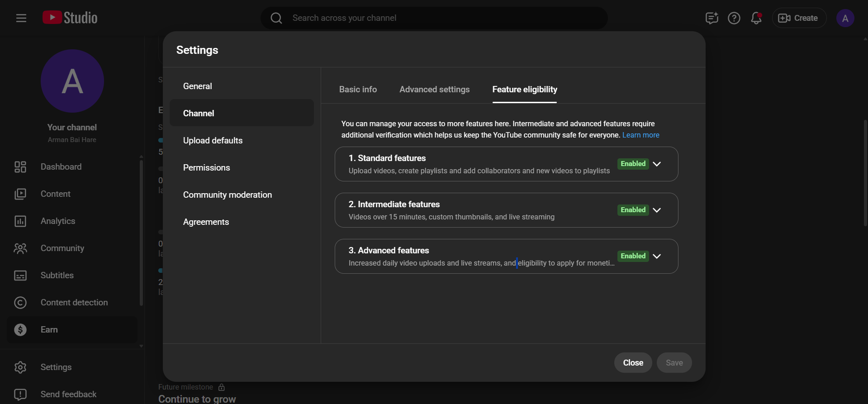The height and width of the screenshot is (404, 868).
Task: Select Upload defaults in settings menu
Action: (213, 141)
